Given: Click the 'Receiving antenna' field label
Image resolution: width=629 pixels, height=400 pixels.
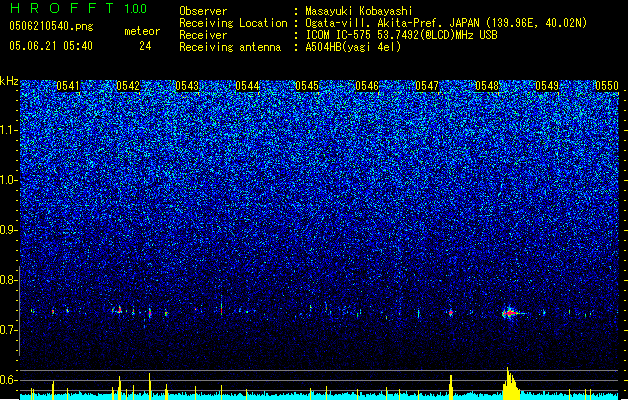Looking at the screenshot, I should point(230,47).
